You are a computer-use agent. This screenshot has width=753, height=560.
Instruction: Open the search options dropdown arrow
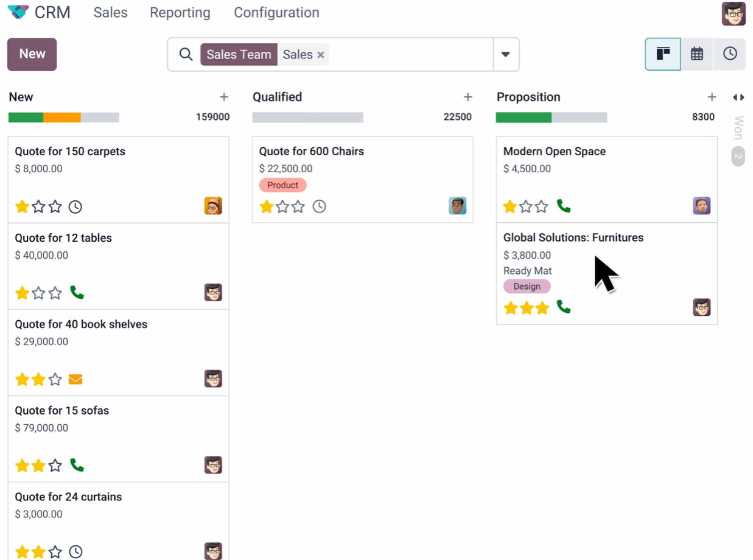pos(506,54)
